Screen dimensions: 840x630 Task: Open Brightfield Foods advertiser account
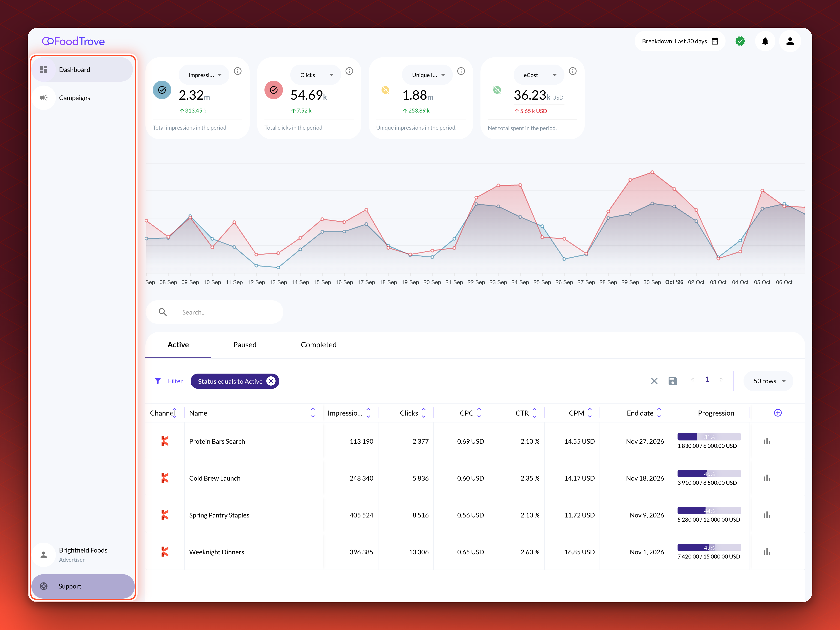(x=82, y=554)
